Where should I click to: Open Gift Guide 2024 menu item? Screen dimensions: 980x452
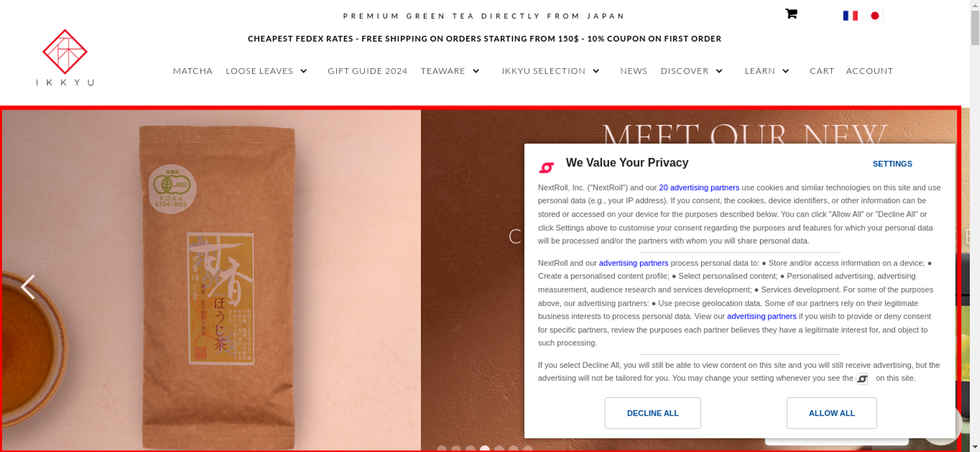(x=367, y=71)
